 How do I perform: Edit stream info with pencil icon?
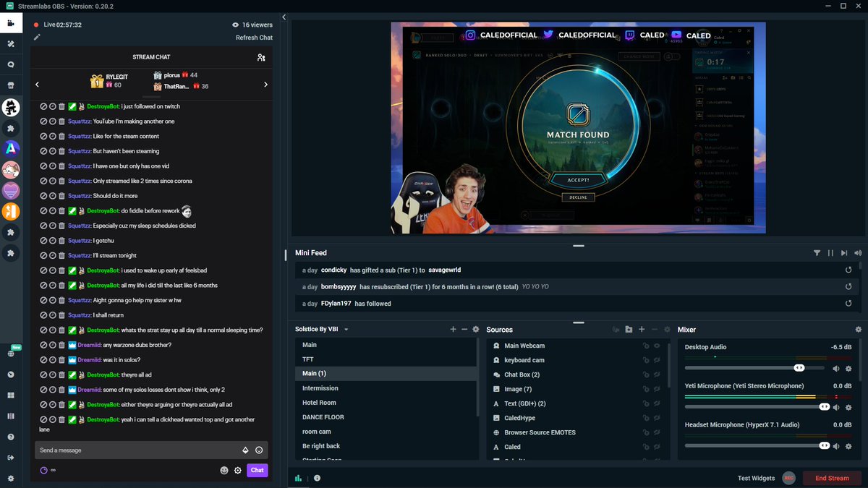pos(37,37)
